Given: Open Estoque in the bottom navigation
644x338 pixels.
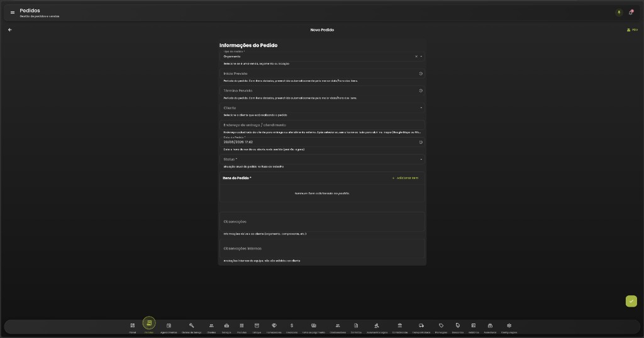Looking at the screenshot, I should [257, 328].
